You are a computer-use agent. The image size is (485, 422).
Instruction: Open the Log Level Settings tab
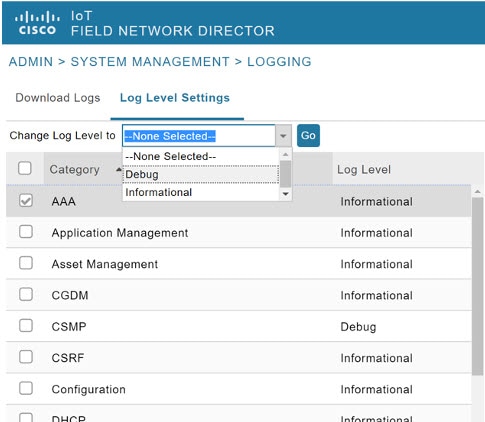tap(175, 98)
